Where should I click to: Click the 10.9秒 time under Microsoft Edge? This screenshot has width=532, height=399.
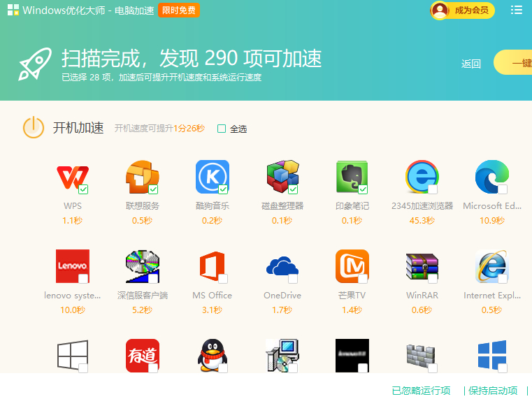492,221
